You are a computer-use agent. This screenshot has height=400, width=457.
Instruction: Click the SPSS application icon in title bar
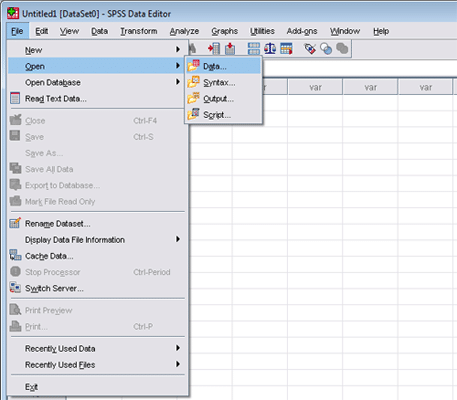[13, 13]
